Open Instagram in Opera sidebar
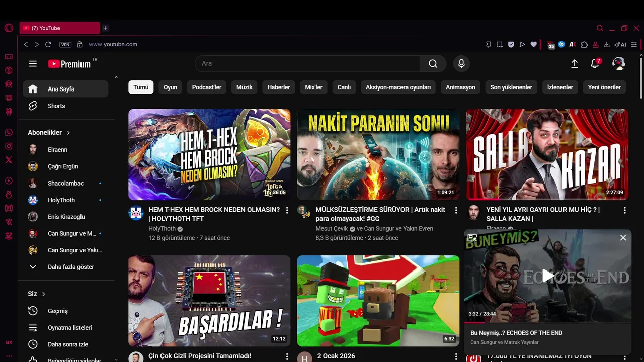 pyautogui.click(x=9, y=146)
